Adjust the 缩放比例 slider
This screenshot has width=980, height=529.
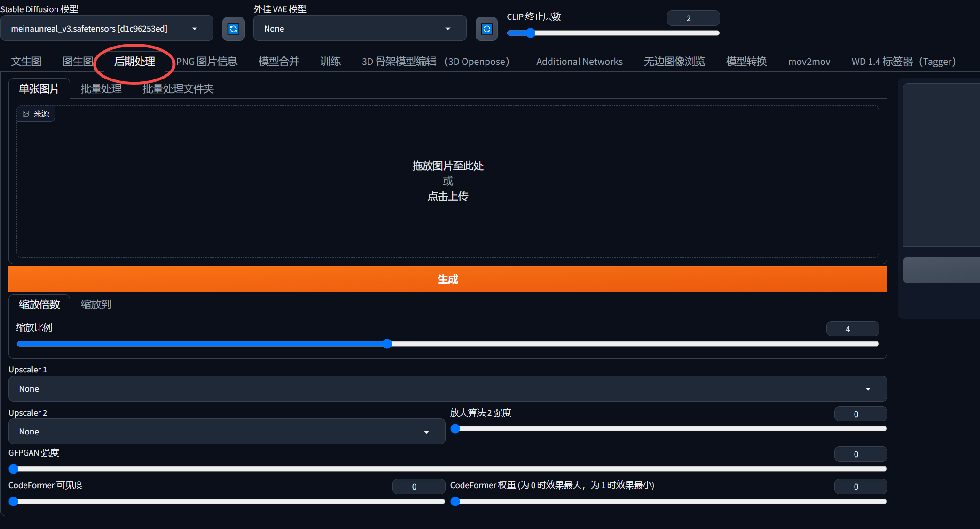pos(447,344)
